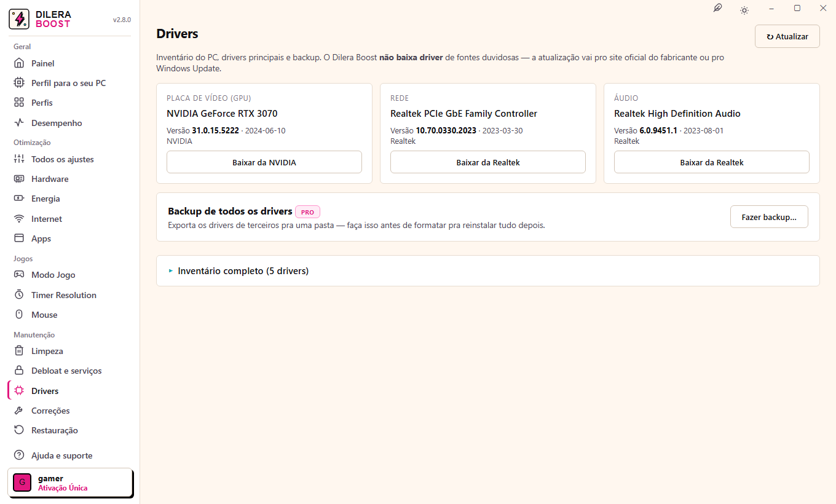Open Desempenho via its pulse icon
Screen dimensions: 836x504
click(x=19, y=123)
